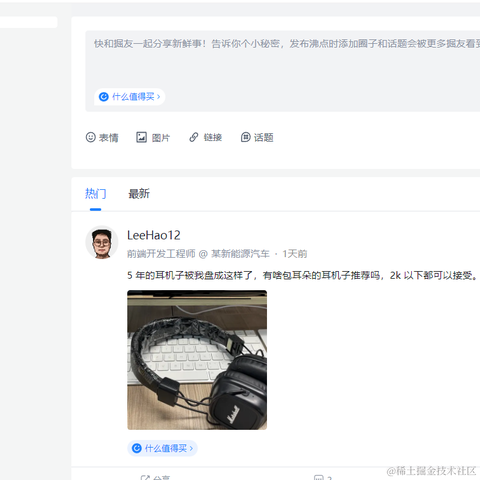480x480 pixels.
Task: Select 什么值得买 circle tag in editor
Action: (130, 97)
